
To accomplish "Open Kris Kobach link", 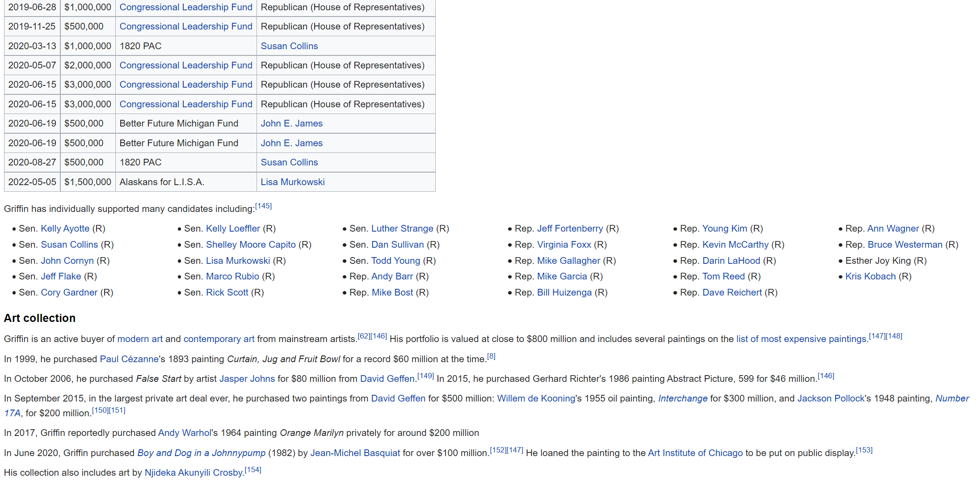I will click(871, 276).
